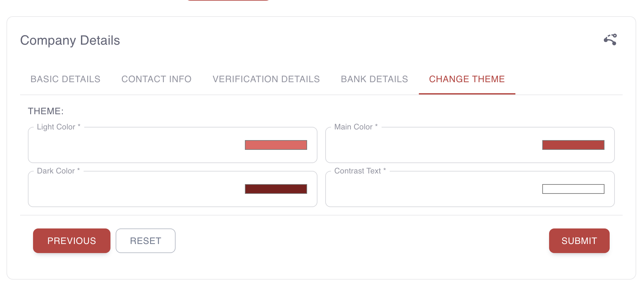The height and width of the screenshot is (288, 644).
Task: Open the Light Color swatch picker
Action: (276, 145)
